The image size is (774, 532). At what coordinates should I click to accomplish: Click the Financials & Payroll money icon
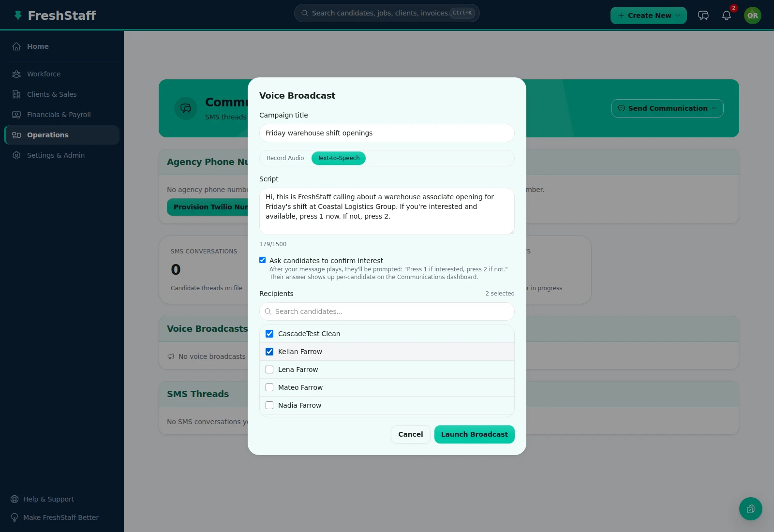tap(16, 115)
